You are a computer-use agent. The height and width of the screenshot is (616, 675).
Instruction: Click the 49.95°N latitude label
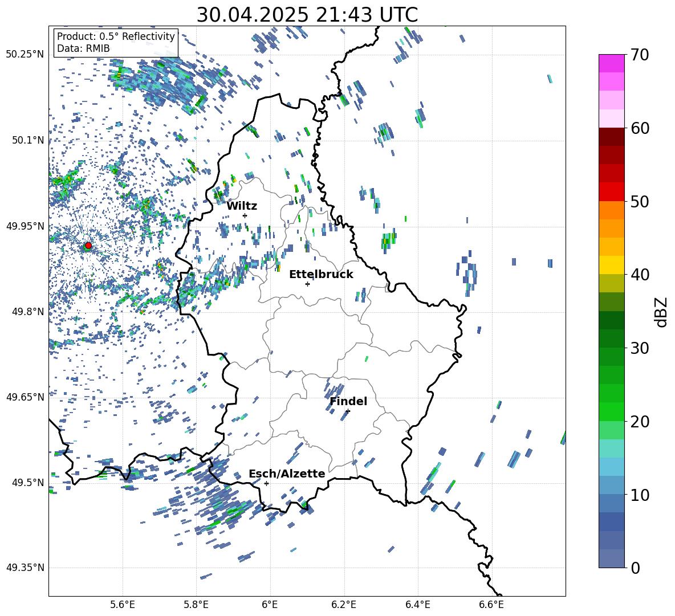coord(25,226)
